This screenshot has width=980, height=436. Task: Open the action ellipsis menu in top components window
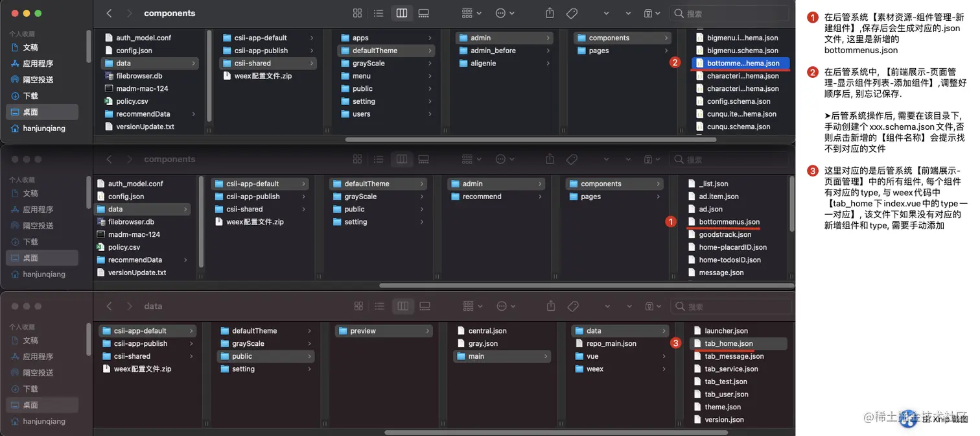(x=505, y=13)
